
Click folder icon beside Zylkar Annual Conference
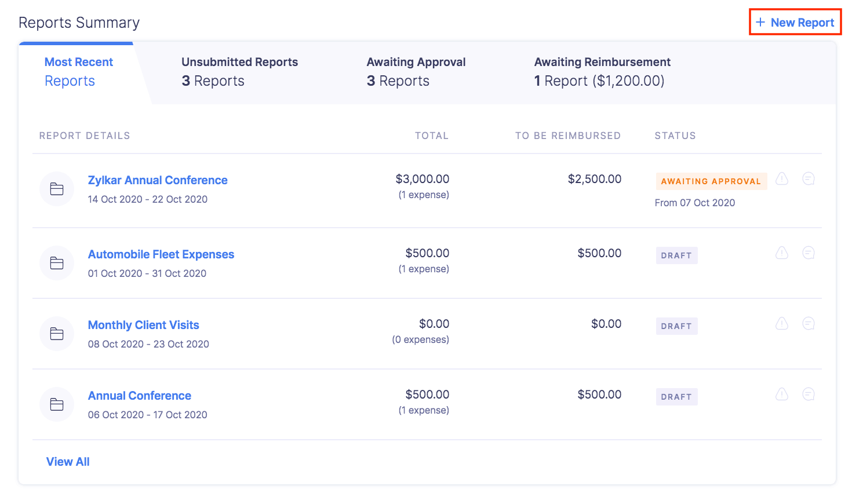click(57, 189)
